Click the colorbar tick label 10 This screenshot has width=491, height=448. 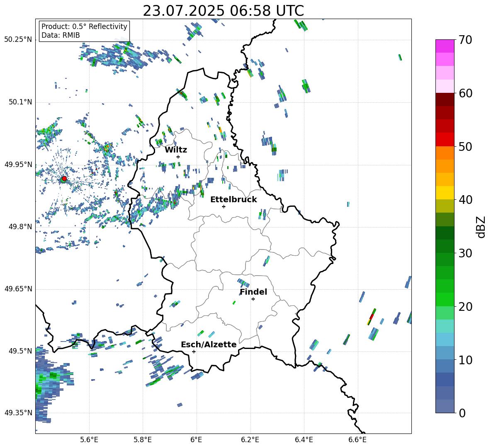coord(465,360)
